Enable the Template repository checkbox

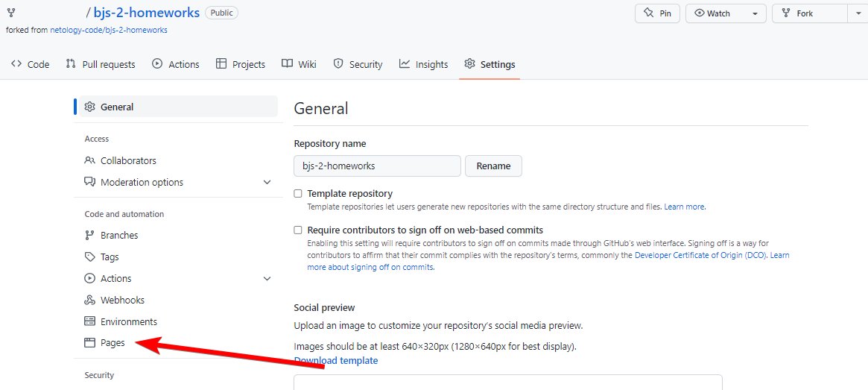tap(298, 193)
